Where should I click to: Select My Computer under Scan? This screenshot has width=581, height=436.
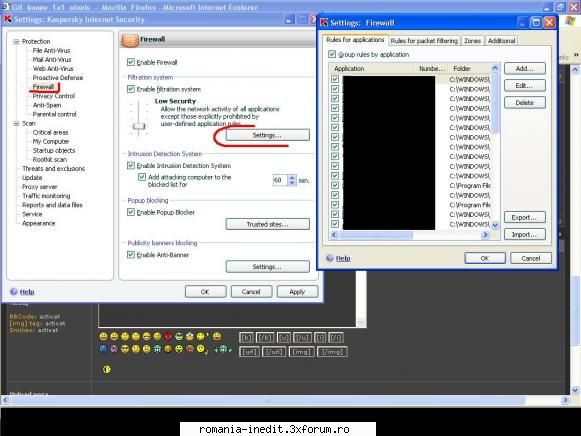[51, 142]
